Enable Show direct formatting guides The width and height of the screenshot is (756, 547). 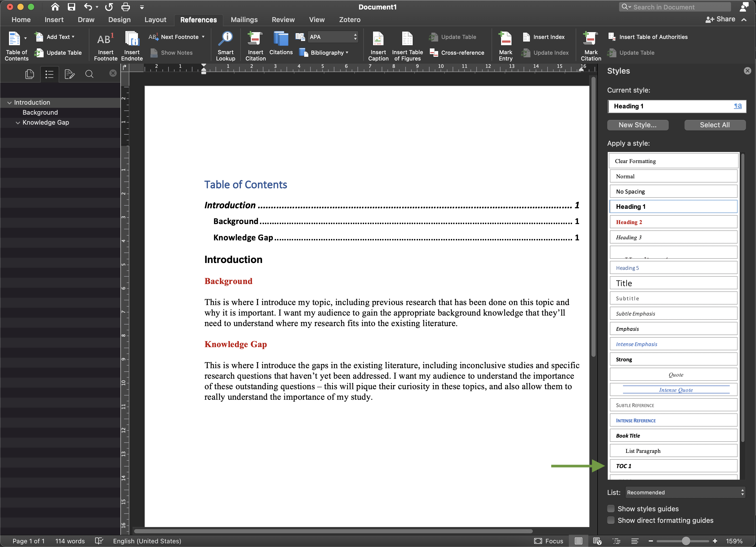(x=611, y=520)
